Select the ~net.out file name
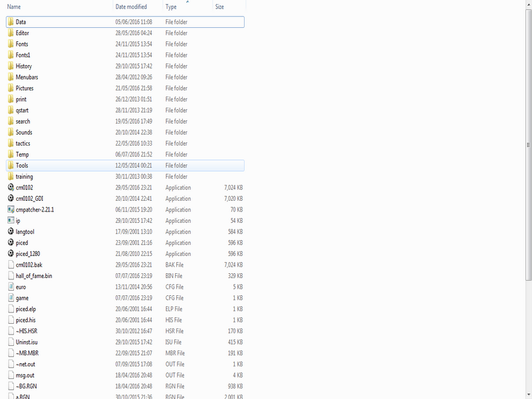This screenshot has width=532, height=399. pyautogui.click(x=25, y=364)
